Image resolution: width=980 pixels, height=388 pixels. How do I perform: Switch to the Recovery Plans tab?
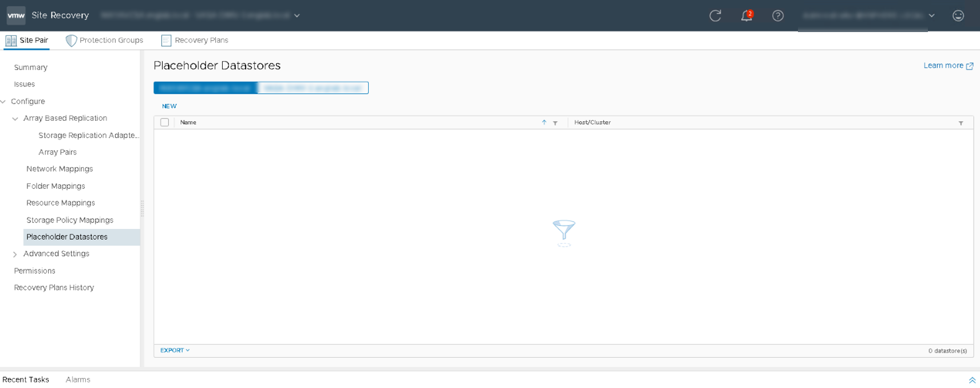pyautogui.click(x=195, y=40)
